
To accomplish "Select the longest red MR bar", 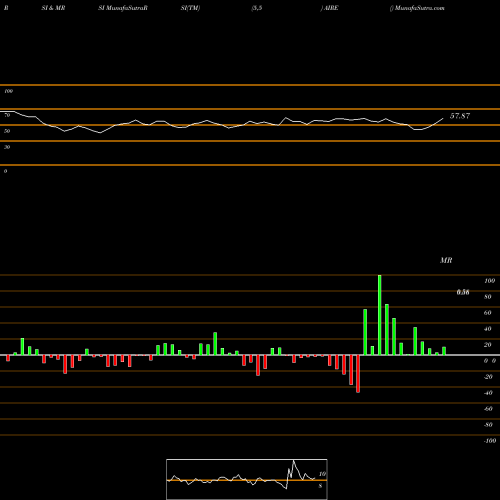I will pos(358,374).
